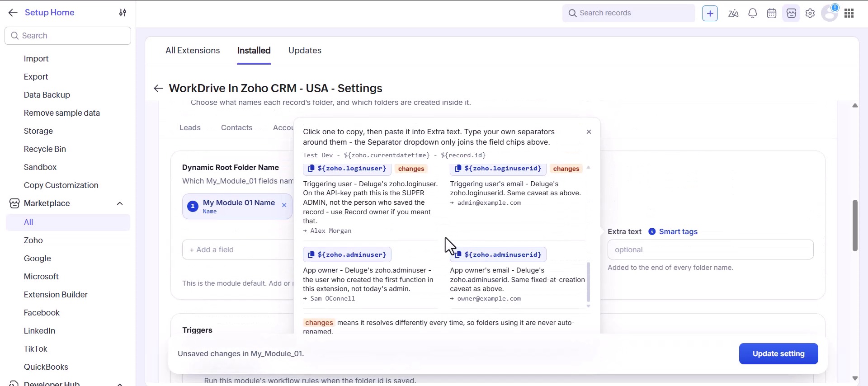
Task: Open Recycle Bin in sidebar
Action: 45,149
